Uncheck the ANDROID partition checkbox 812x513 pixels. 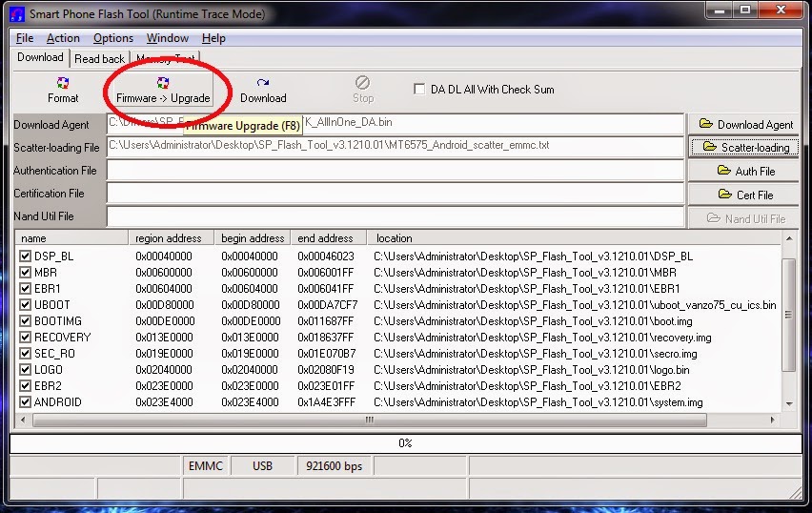[25, 402]
